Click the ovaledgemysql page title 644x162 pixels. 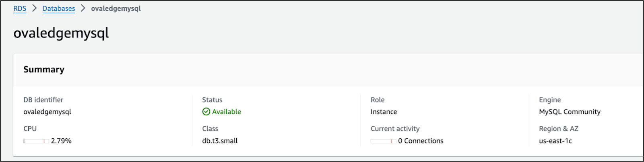(61, 33)
